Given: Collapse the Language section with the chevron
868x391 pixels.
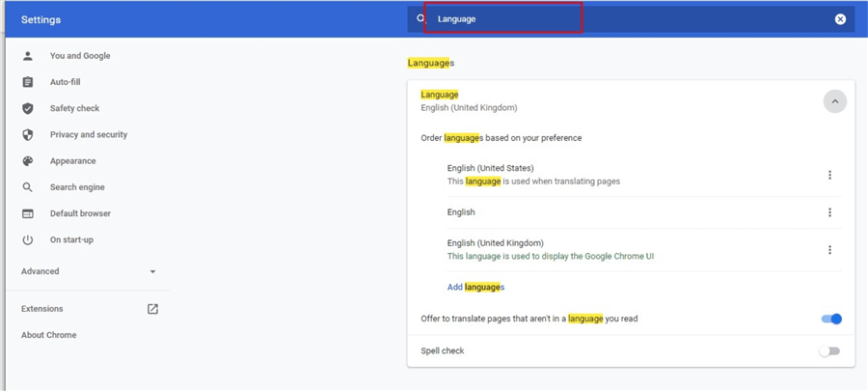Looking at the screenshot, I should [835, 101].
